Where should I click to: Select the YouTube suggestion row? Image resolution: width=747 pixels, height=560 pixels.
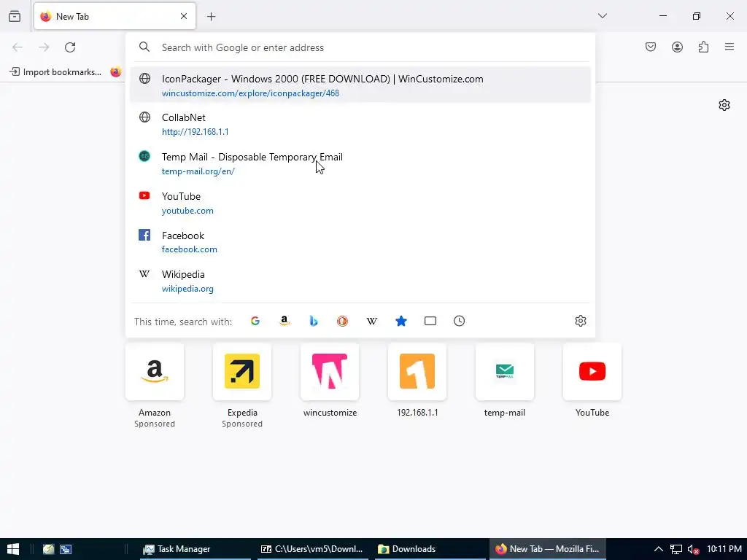click(360, 203)
